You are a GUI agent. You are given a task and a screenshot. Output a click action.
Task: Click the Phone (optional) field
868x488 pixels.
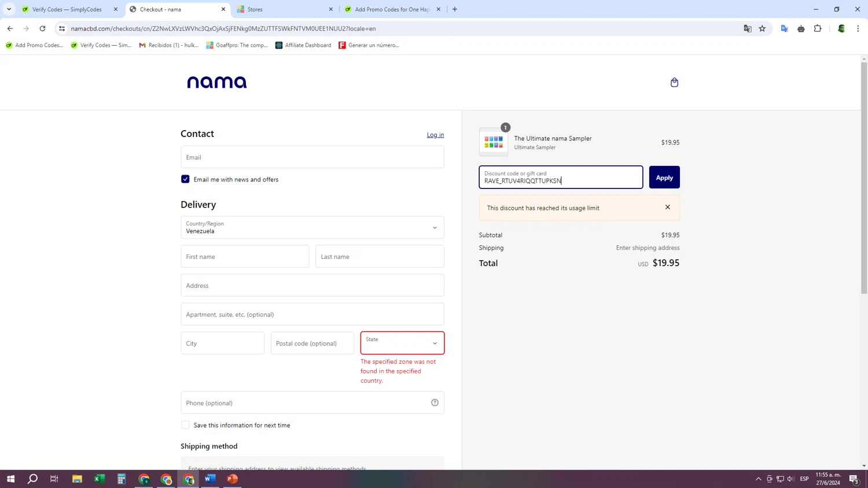[312, 402]
